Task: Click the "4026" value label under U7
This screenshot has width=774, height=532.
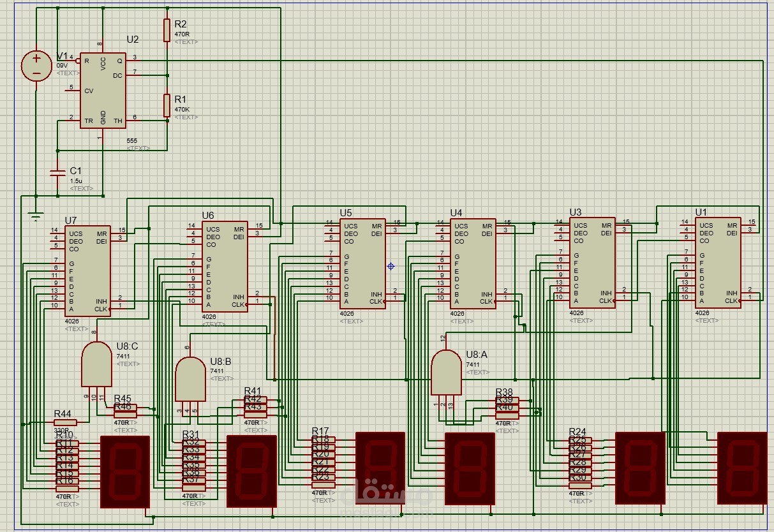Action: (x=71, y=322)
